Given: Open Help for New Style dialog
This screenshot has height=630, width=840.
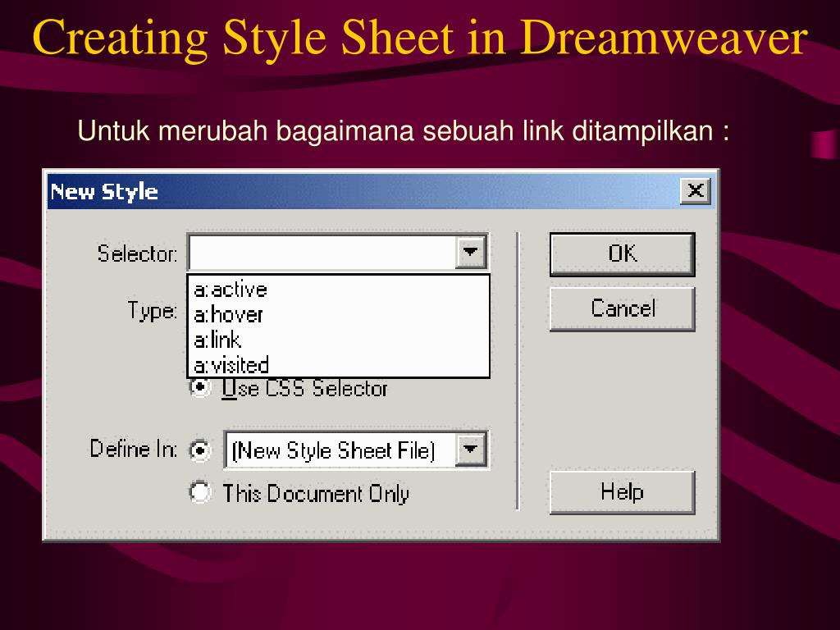Looking at the screenshot, I should coord(622,492).
